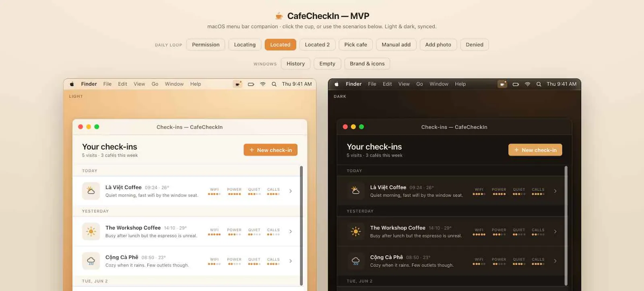644x291 pixels.
Task: Click New check-in button in dark window
Action: click(x=535, y=150)
